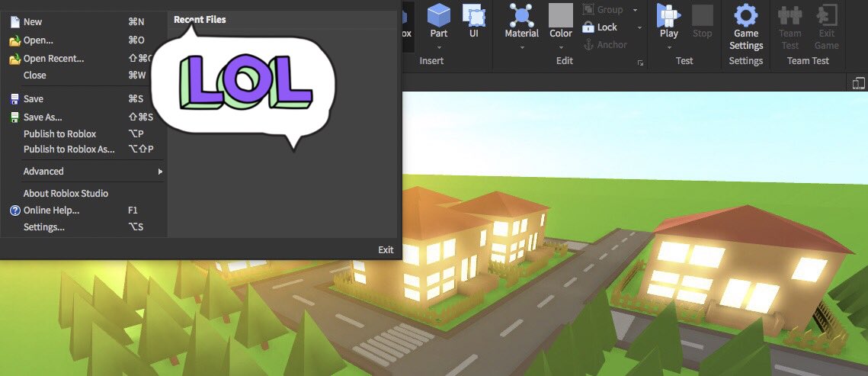Select the grey Color swatch
Viewport: 868px width, 376px height.
(561, 15)
